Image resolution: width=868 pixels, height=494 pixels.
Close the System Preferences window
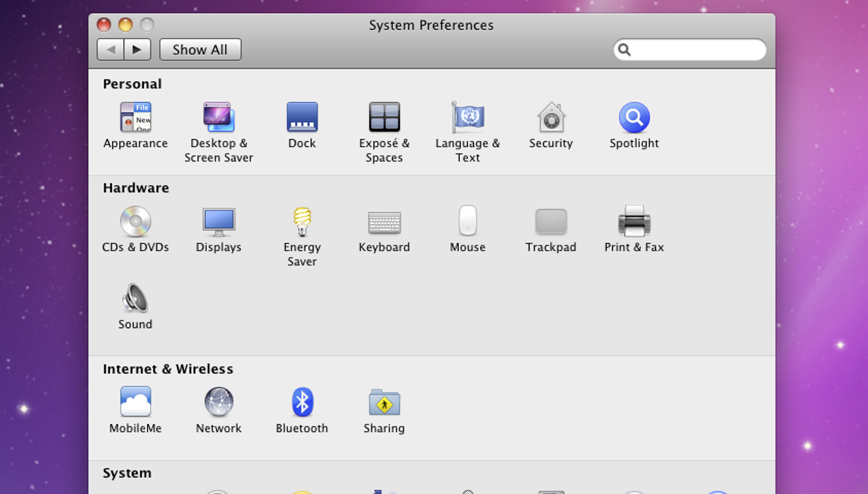(x=104, y=25)
